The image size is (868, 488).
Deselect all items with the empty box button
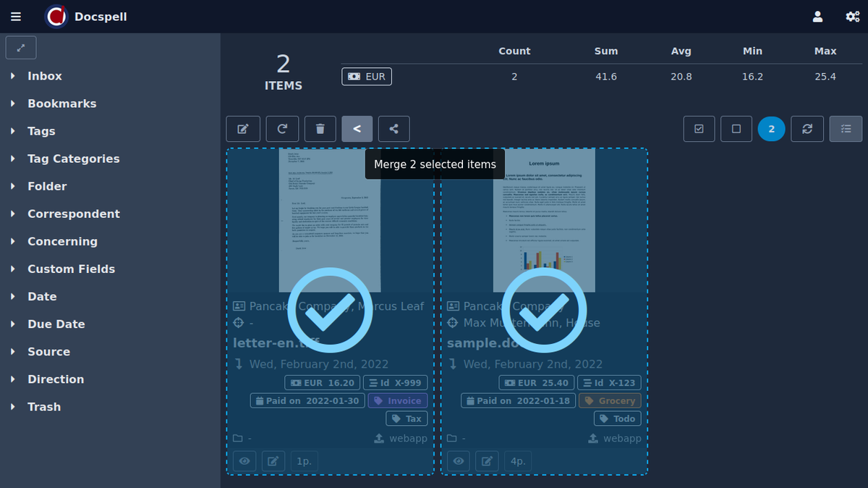(x=736, y=129)
